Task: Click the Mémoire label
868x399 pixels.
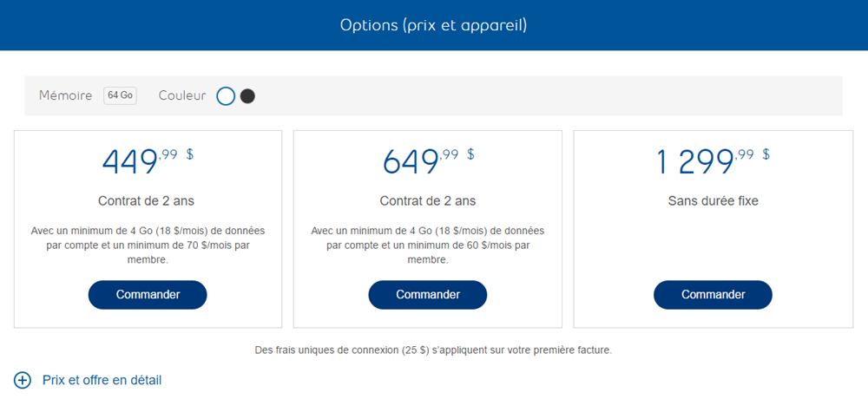Action: pyautogui.click(x=65, y=95)
